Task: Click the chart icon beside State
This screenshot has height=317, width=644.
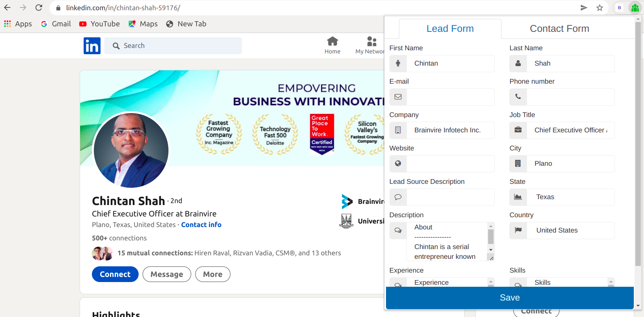Action: click(518, 197)
